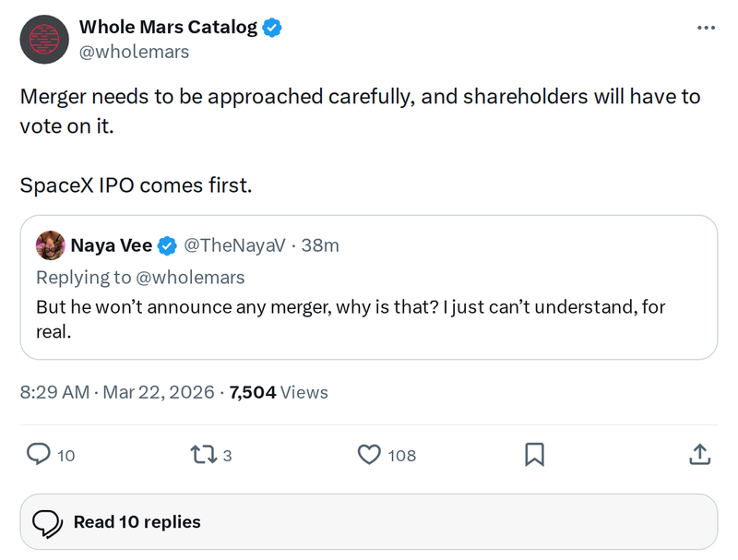Like the tweet using the heart icon

(x=369, y=455)
